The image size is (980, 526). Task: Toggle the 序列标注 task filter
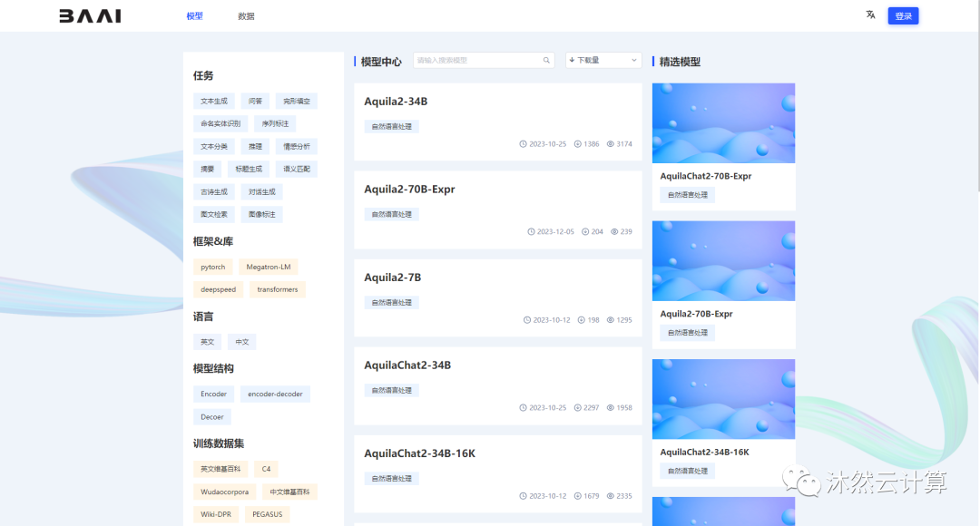[275, 123]
